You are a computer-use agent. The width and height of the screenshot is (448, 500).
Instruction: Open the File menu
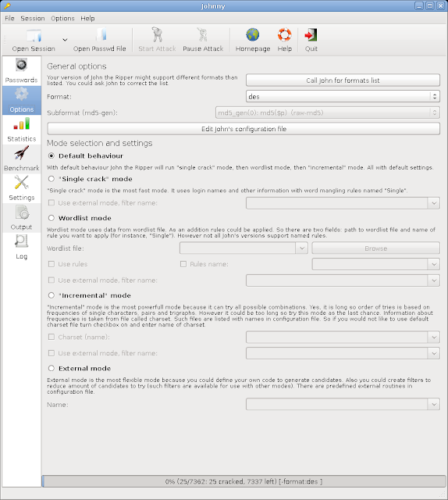click(x=9, y=19)
